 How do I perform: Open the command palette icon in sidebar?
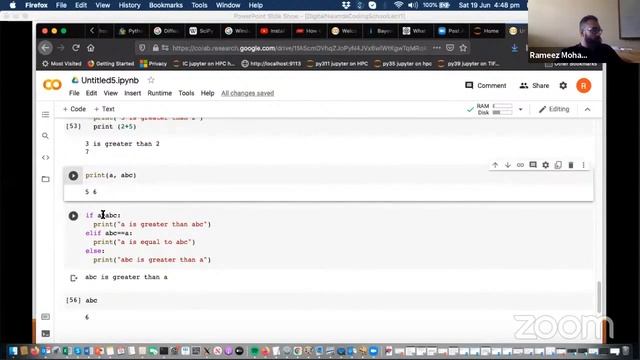click(x=45, y=317)
